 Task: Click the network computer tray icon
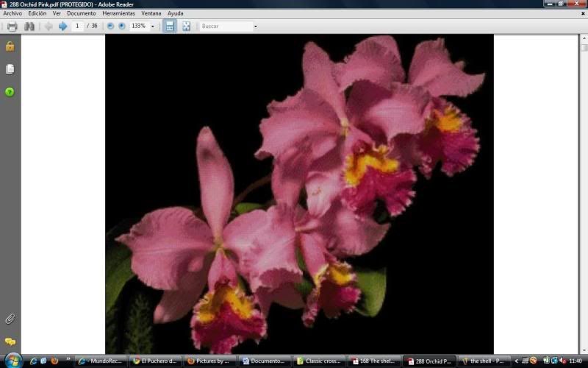tap(554, 361)
